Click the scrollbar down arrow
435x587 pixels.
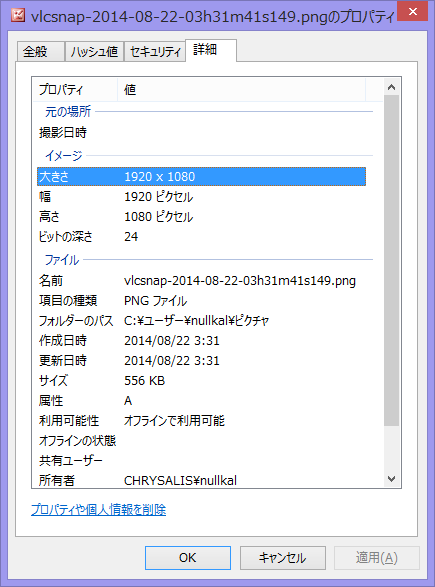[x=392, y=479]
